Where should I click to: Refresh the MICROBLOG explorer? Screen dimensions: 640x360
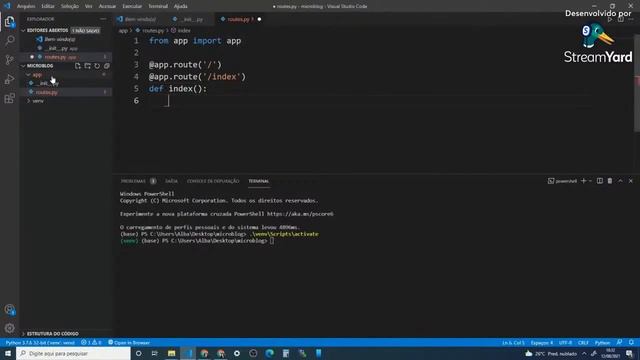coord(97,66)
